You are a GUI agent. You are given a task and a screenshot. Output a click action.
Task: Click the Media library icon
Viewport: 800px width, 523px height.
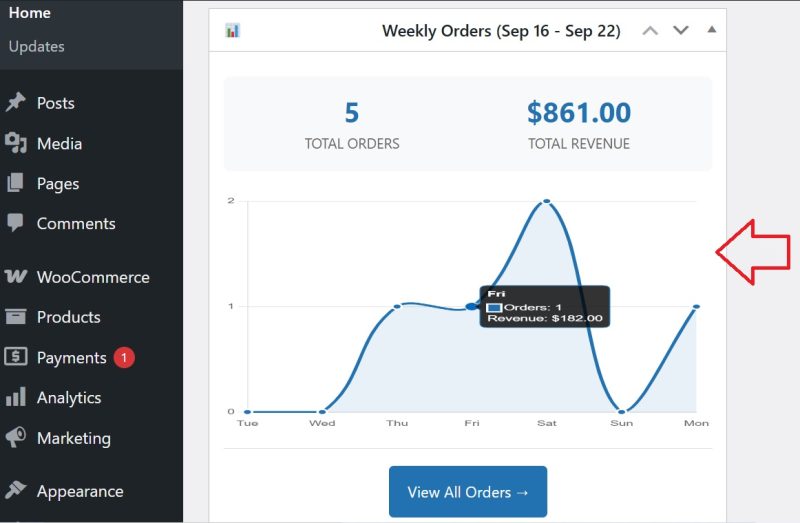click(x=15, y=143)
